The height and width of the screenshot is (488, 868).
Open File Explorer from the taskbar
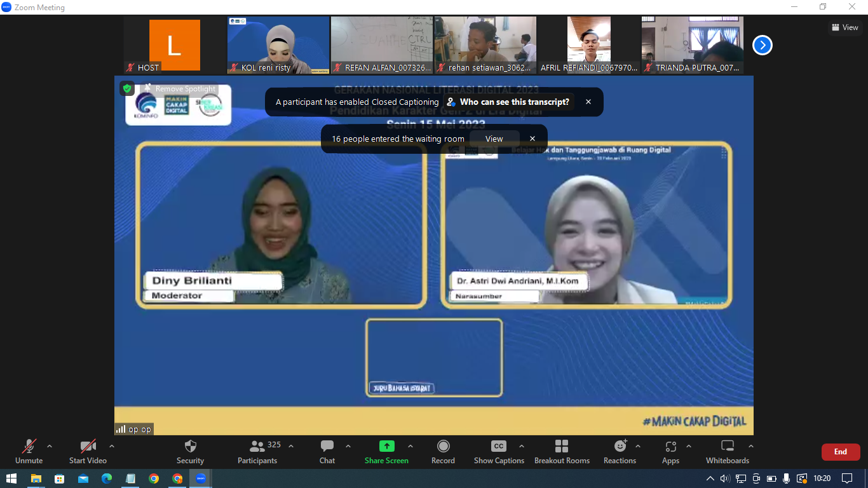click(36, 478)
